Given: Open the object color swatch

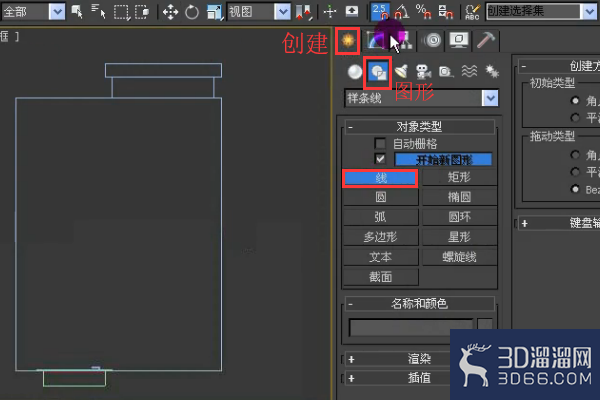Looking at the screenshot, I should tap(485, 325).
